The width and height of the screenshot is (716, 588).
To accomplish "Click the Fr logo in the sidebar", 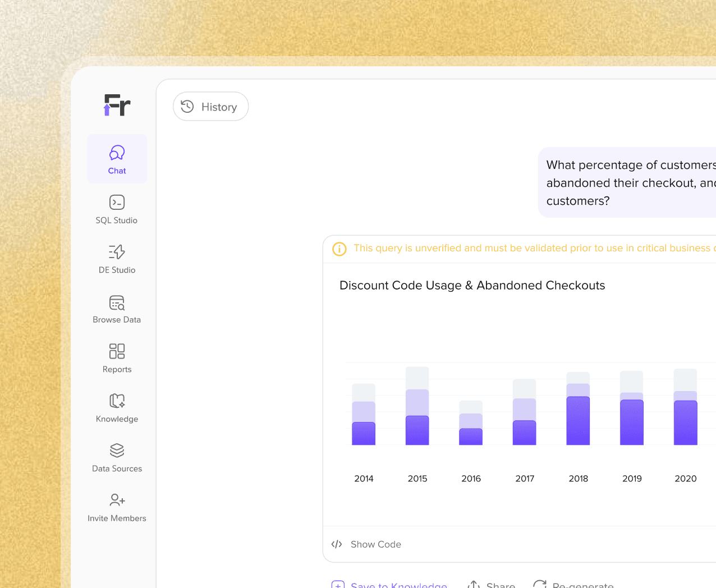I will tap(117, 105).
